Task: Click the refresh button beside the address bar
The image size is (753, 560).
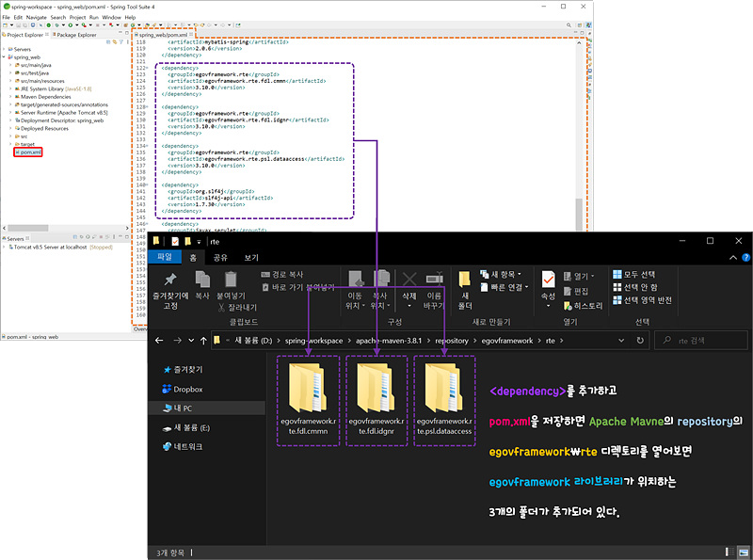Action: (x=640, y=341)
